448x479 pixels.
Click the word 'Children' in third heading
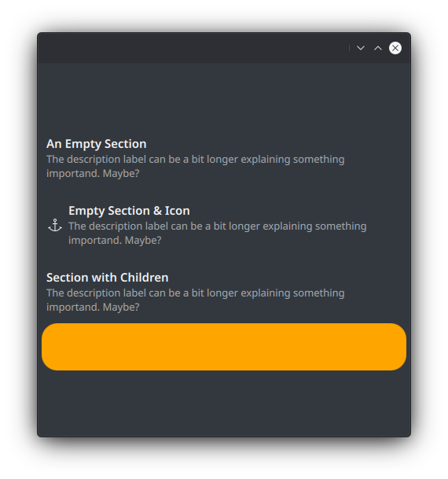(x=145, y=278)
